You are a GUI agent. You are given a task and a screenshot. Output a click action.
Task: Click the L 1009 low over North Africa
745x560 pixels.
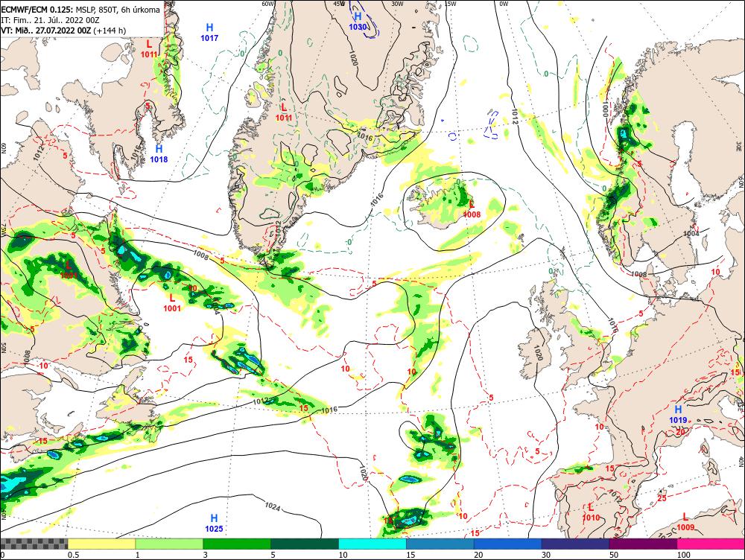click(685, 521)
